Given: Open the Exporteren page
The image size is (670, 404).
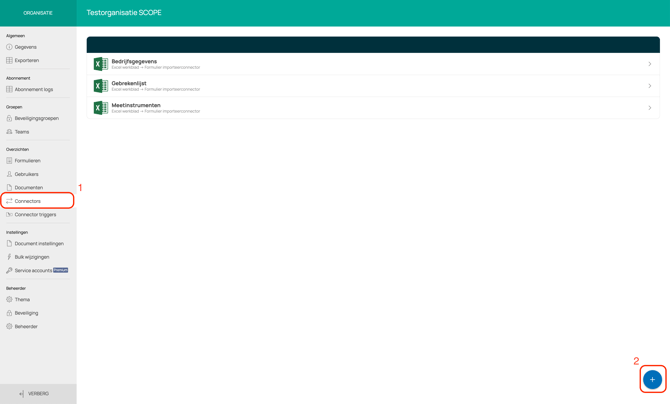Looking at the screenshot, I should pos(26,60).
